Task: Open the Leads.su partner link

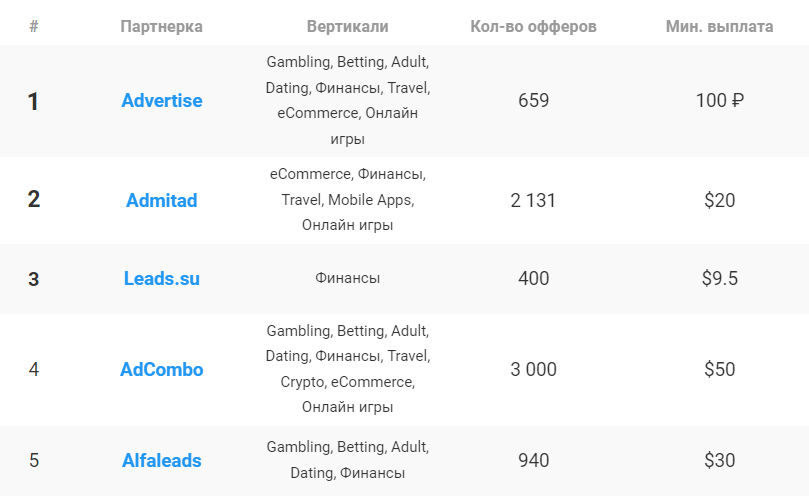Action: (161, 279)
